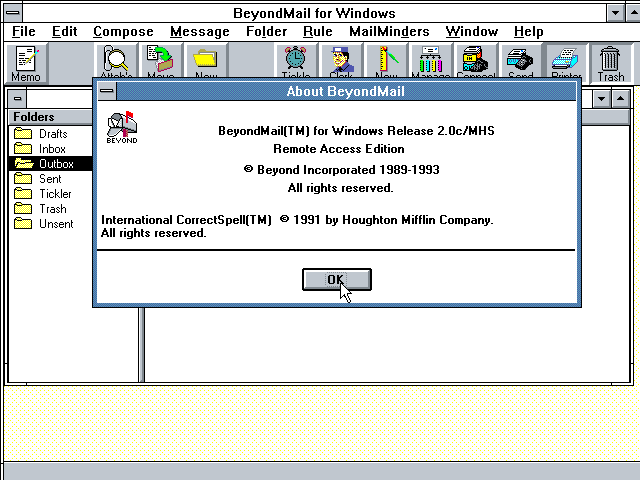Click the Memo toolbar icon
Viewport: 640px width, 480px height.
[x=26, y=63]
